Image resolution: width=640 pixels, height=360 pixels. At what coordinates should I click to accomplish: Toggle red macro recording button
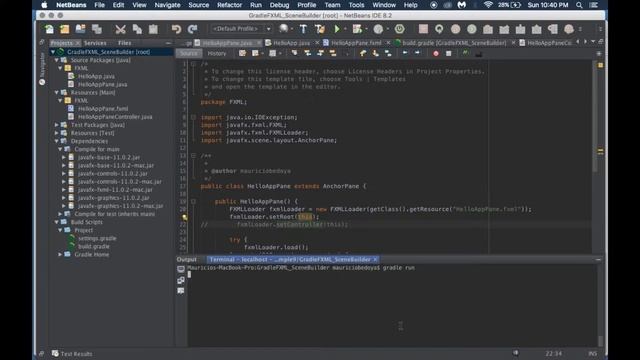pyautogui.click(x=436, y=53)
